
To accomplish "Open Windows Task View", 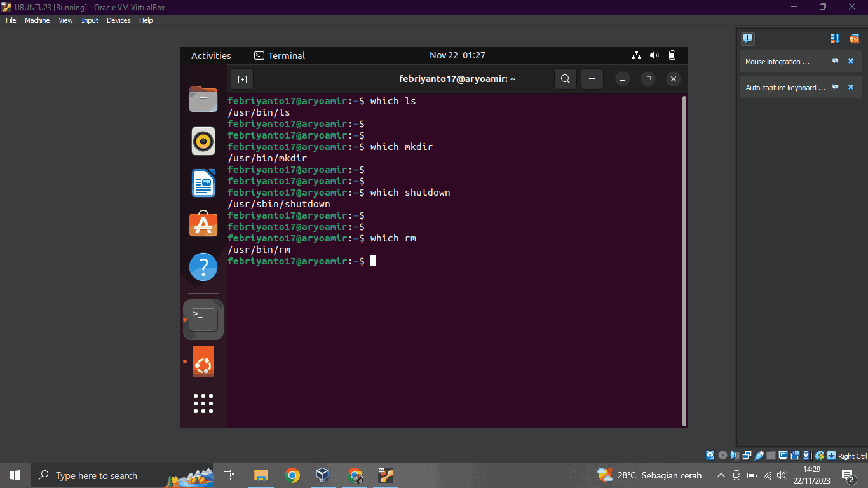I will 229,475.
